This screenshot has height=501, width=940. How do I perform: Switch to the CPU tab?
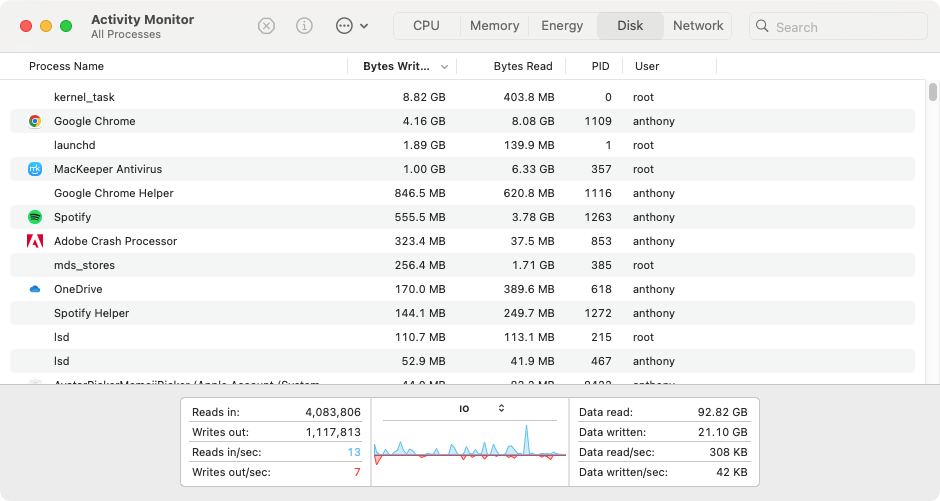pyautogui.click(x=426, y=26)
